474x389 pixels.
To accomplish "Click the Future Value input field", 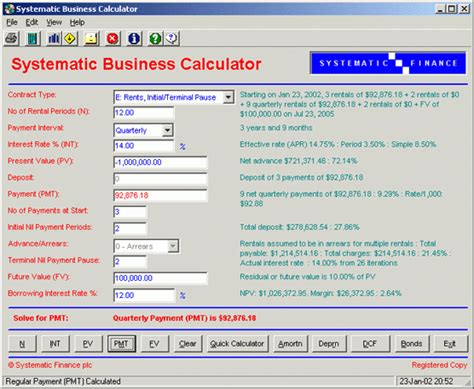I will (x=160, y=278).
